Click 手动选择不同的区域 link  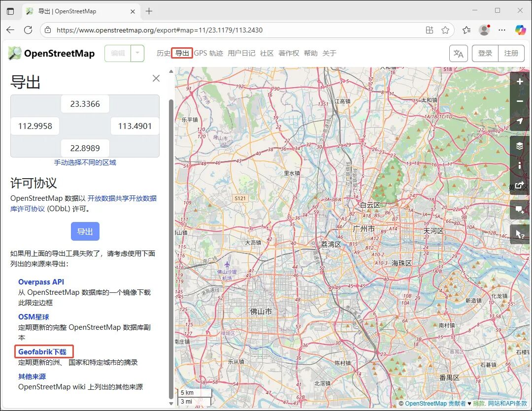(85, 162)
